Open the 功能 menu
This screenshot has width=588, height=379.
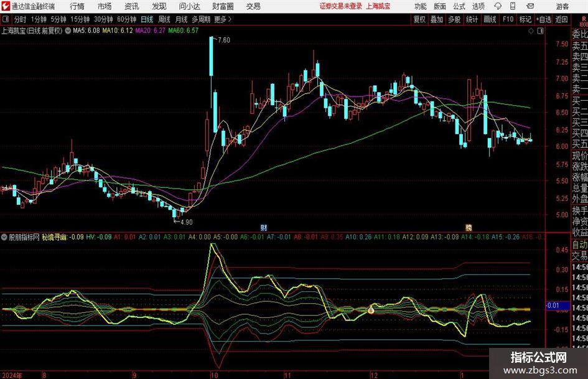(x=421, y=6)
